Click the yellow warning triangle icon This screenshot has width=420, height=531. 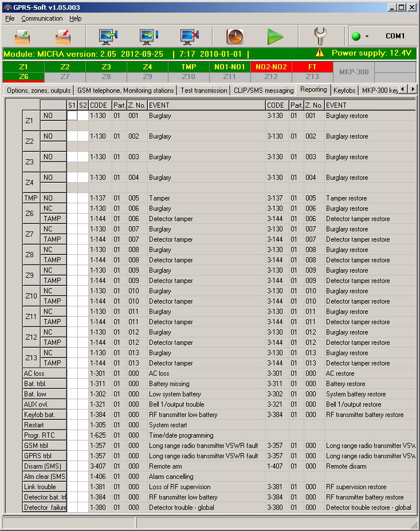[319, 53]
